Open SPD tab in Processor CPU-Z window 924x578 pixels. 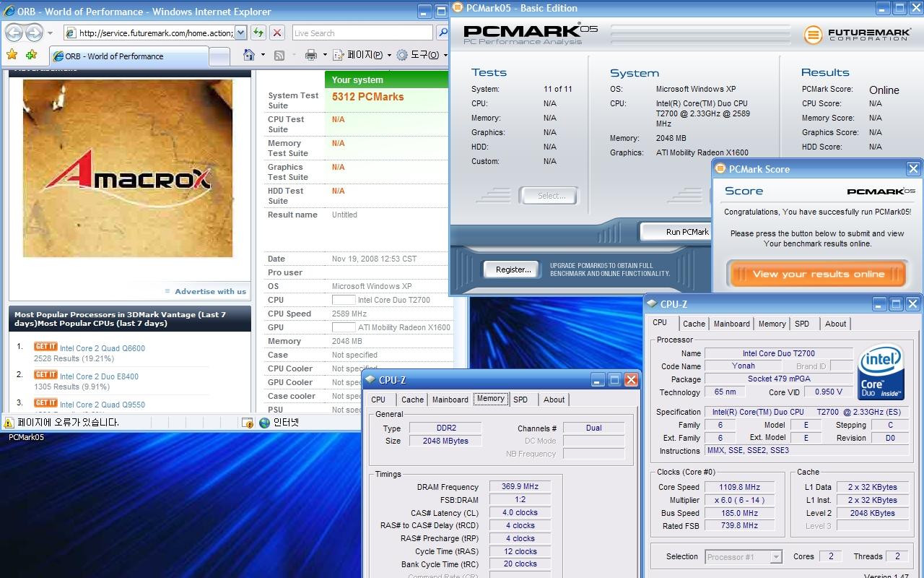point(802,324)
